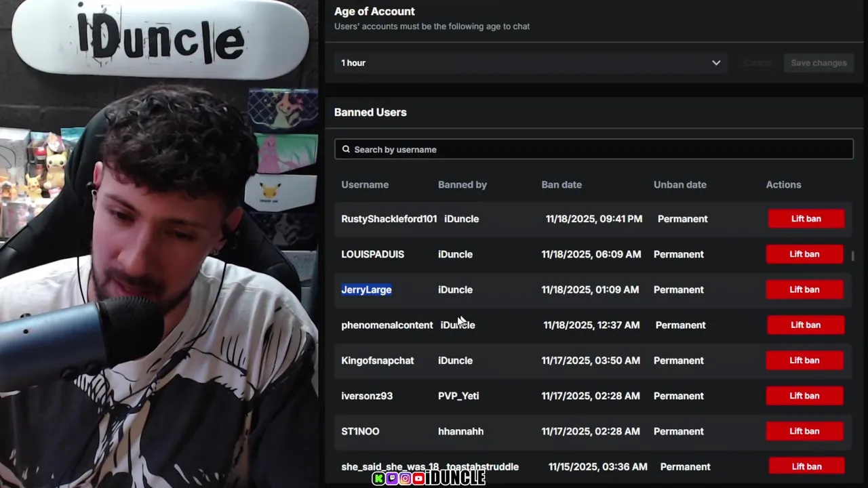Click the Twitch logo icon in the overlay
This screenshot has height=488, width=868.
pos(392,479)
